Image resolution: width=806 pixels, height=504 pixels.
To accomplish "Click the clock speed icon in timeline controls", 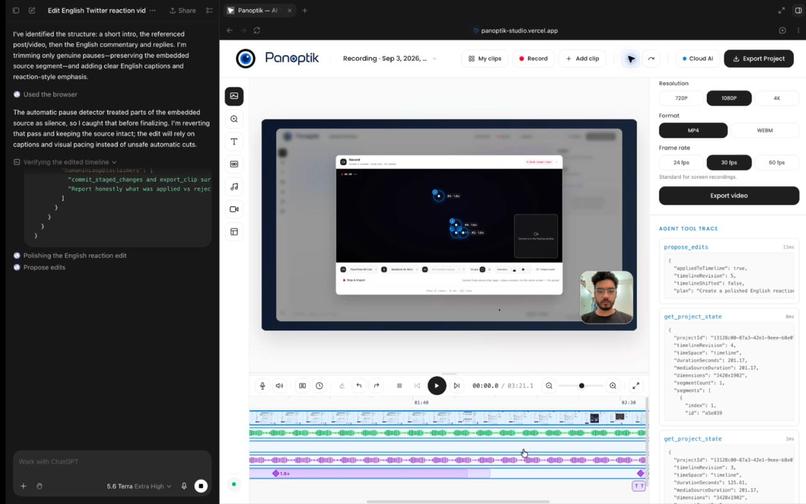I will pyautogui.click(x=319, y=386).
